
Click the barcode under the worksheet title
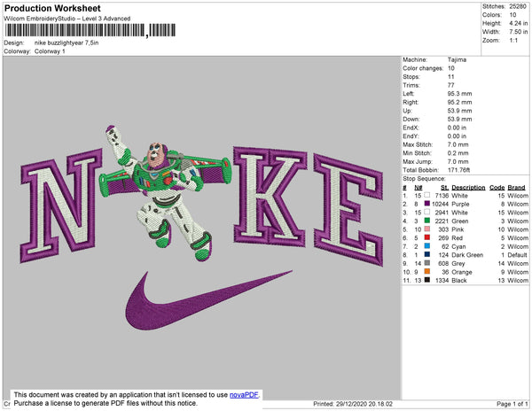click(90, 30)
